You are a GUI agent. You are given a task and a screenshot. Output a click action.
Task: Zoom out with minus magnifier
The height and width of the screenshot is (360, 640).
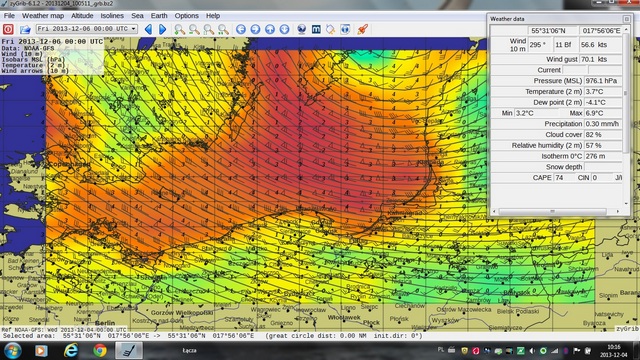[x=194, y=29]
